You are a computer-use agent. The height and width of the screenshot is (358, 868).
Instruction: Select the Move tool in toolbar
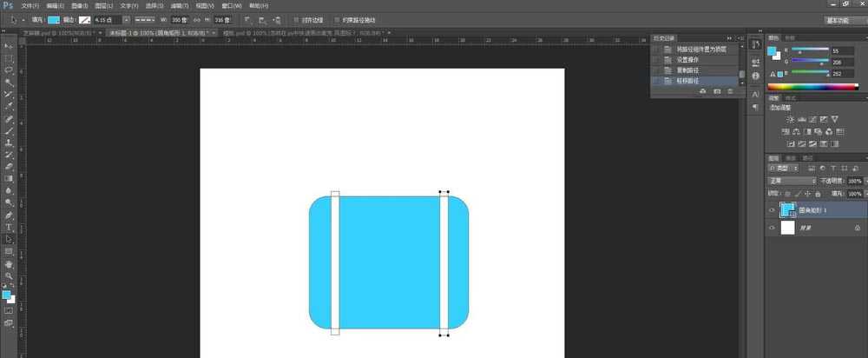point(9,45)
